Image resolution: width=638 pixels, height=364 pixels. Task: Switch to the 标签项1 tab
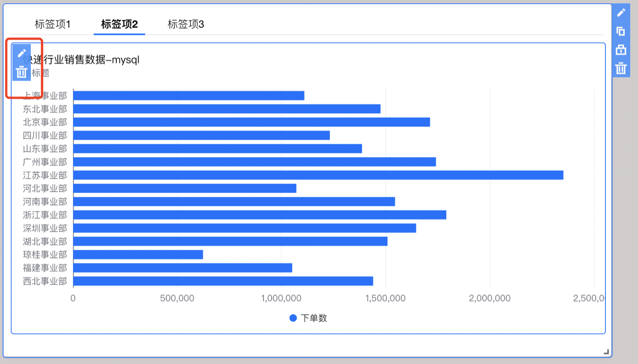coord(52,24)
